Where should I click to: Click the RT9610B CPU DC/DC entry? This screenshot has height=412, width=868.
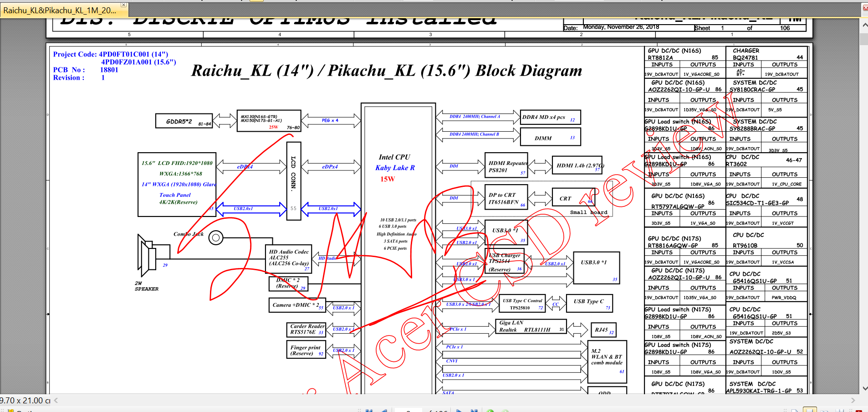767,240
